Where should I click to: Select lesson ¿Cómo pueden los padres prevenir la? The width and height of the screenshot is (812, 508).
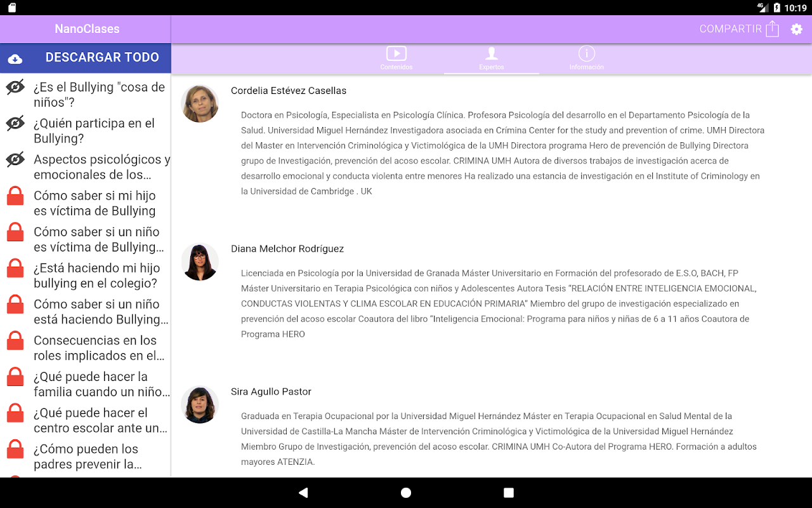[88, 457]
